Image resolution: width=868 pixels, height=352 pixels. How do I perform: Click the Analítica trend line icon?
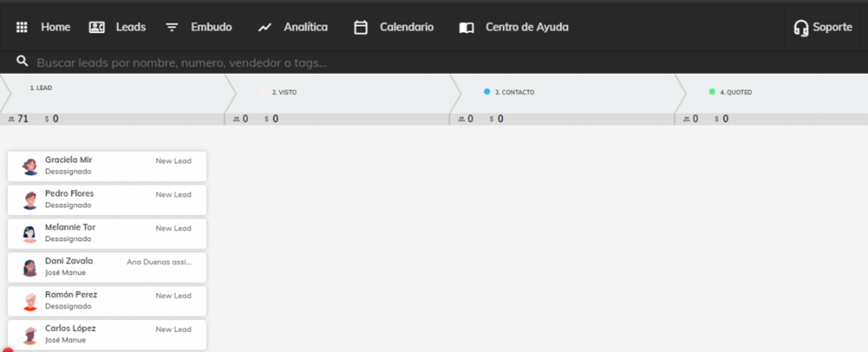[265, 27]
